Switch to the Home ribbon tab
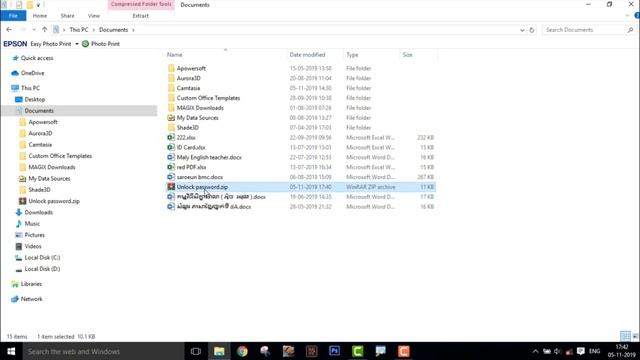This screenshot has height=360, width=640. coord(40,16)
